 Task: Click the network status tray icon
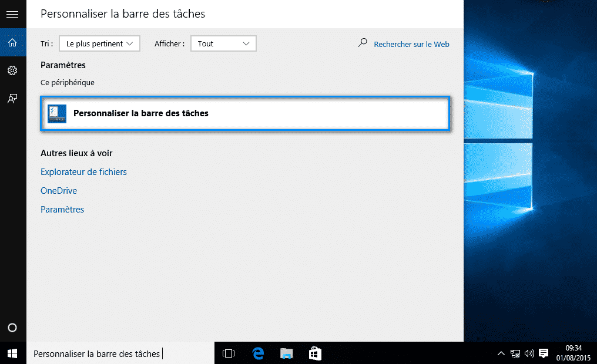point(515,353)
